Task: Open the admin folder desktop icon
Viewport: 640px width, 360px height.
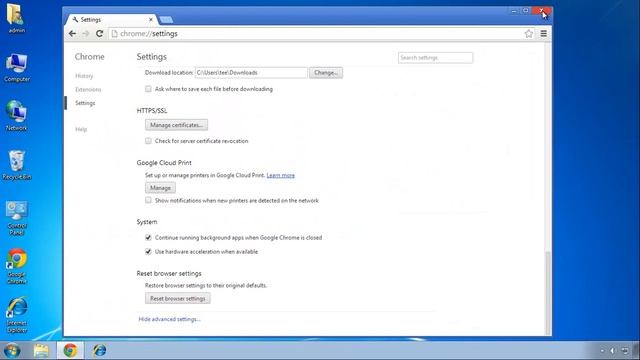Action: (x=16, y=18)
